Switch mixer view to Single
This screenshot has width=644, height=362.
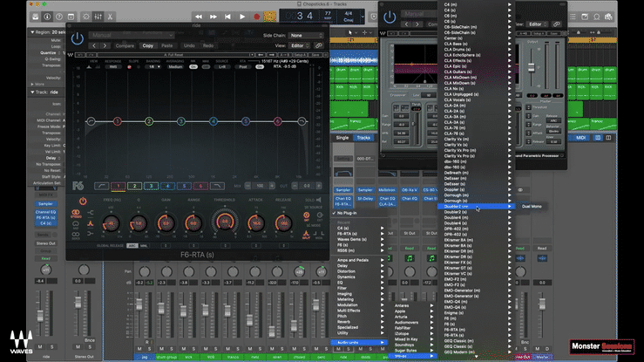[x=342, y=138]
